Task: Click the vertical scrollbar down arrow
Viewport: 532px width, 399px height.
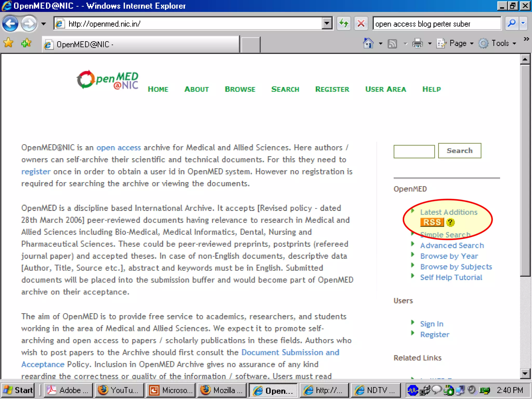Action: pyautogui.click(x=525, y=374)
